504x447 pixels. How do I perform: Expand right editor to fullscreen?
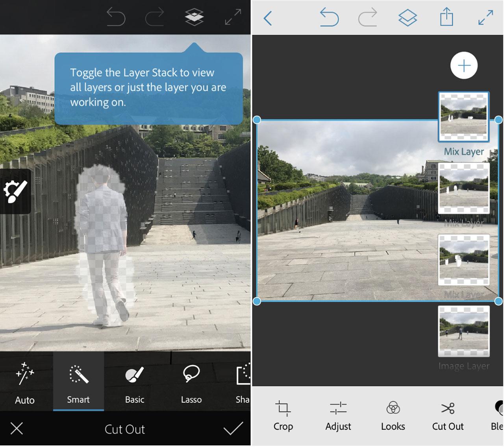(x=485, y=18)
